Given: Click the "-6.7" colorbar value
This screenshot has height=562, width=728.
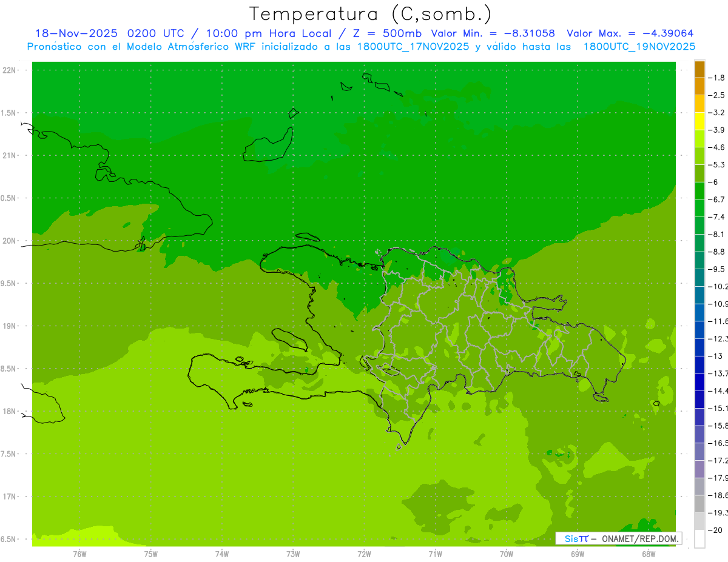Looking at the screenshot, I should pos(716,199).
